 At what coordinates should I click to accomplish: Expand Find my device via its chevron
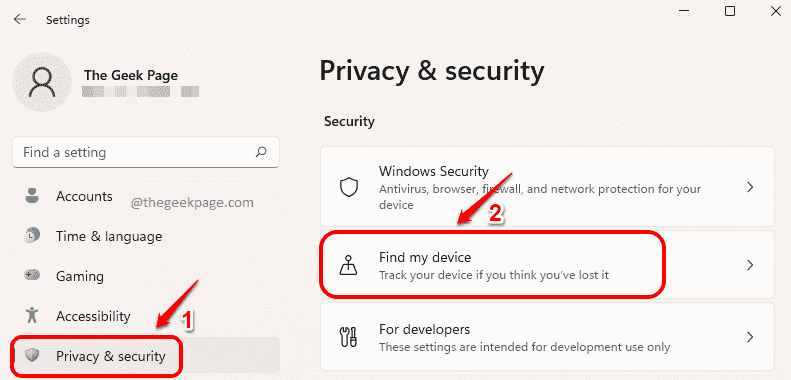tap(750, 265)
